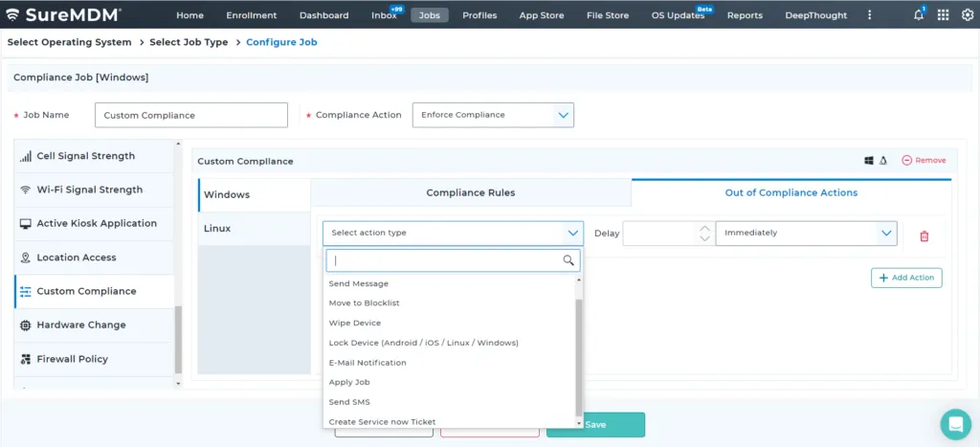
Task: Click Select Operating System breadcrumb
Action: [69, 42]
